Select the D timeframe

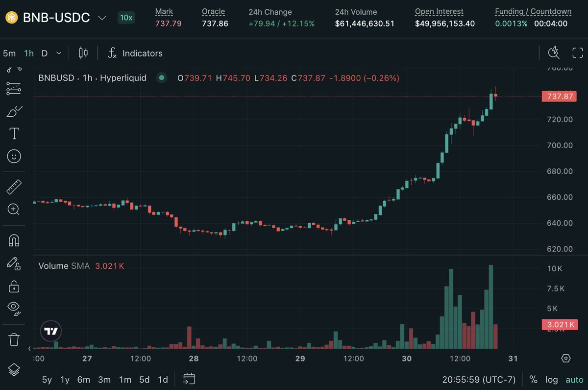click(x=45, y=53)
